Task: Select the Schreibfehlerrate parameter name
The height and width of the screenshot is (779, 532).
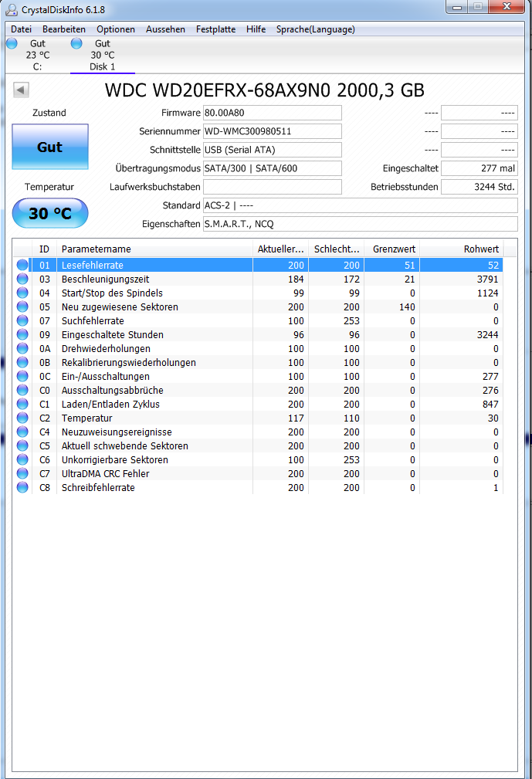Action: (x=98, y=488)
